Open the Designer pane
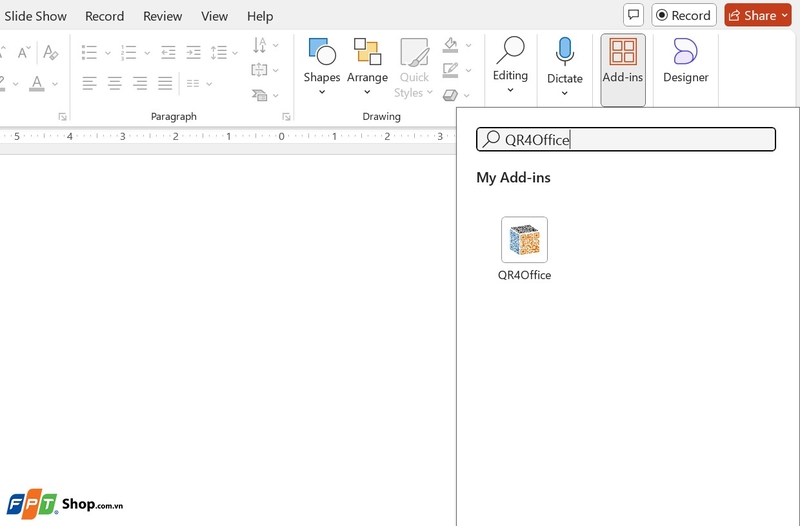 685,62
